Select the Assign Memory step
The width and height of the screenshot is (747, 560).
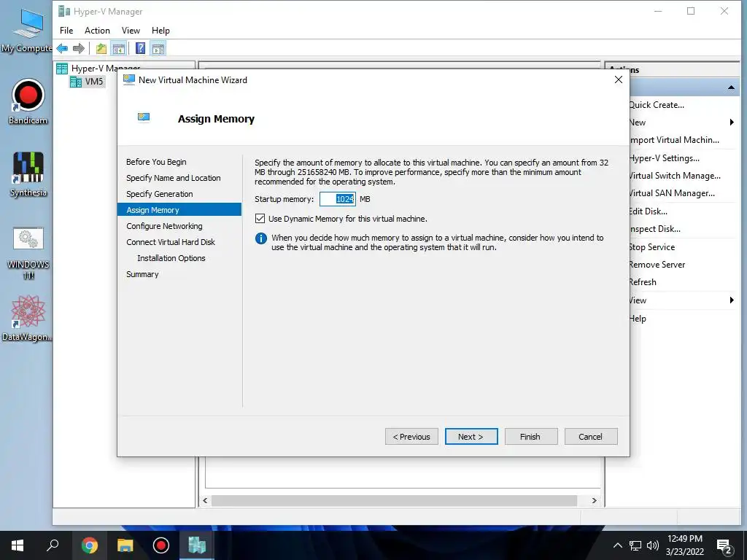[x=179, y=209]
